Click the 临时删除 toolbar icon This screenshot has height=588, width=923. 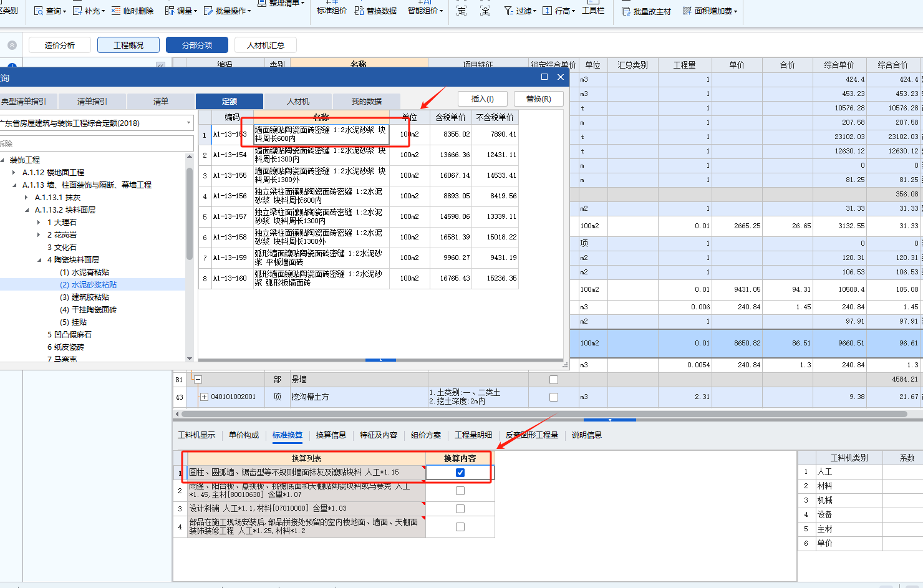tap(116, 11)
